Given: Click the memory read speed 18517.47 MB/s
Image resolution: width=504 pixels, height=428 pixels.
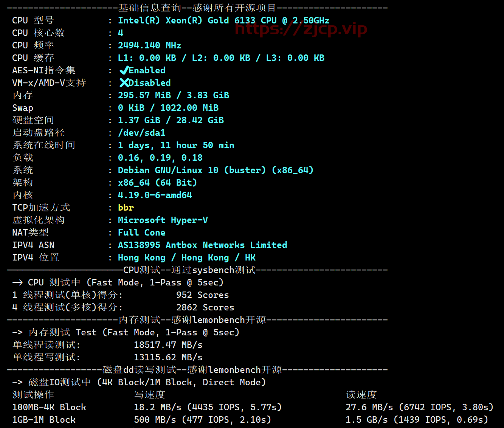Looking at the screenshot, I should tap(168, 345).
